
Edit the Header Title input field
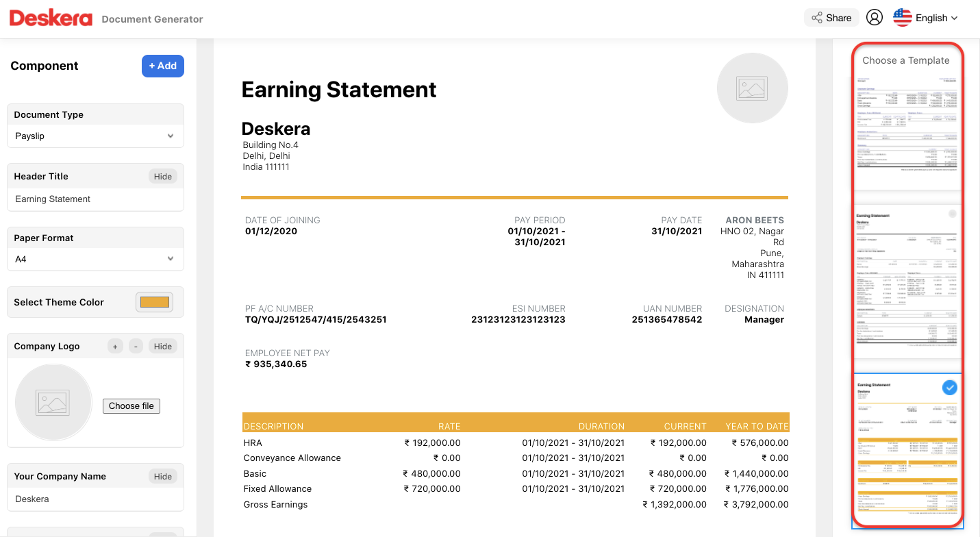[95, 199]
